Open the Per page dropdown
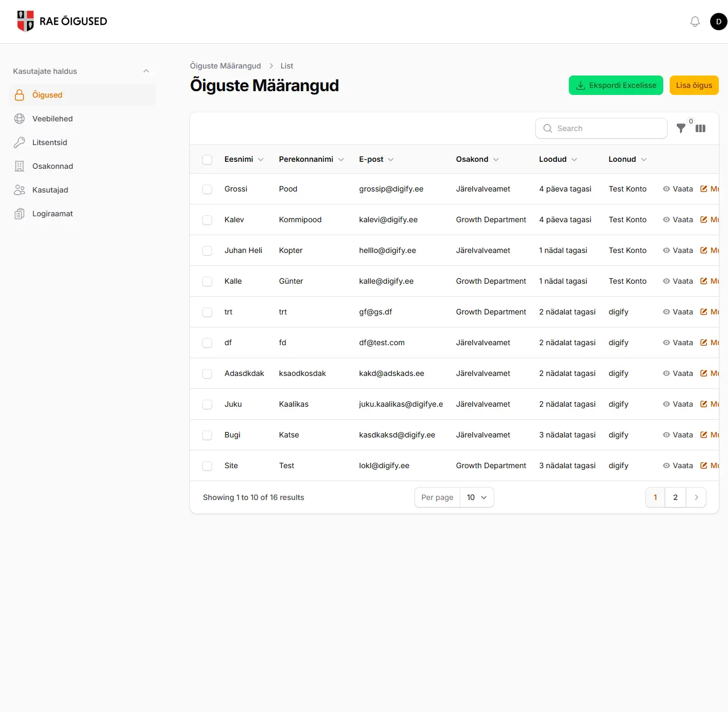Image resolution: width=728 pixels, height=712 pixels. (x=477, y=497)
